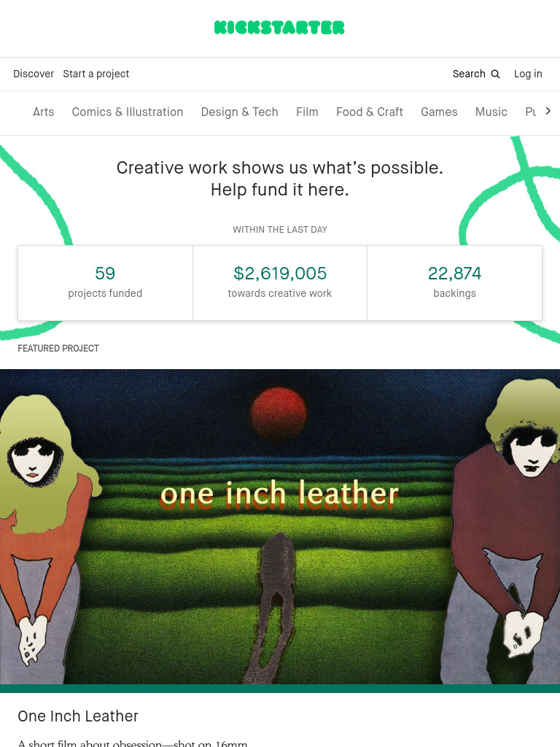Open the Log in page

[528, 74]
